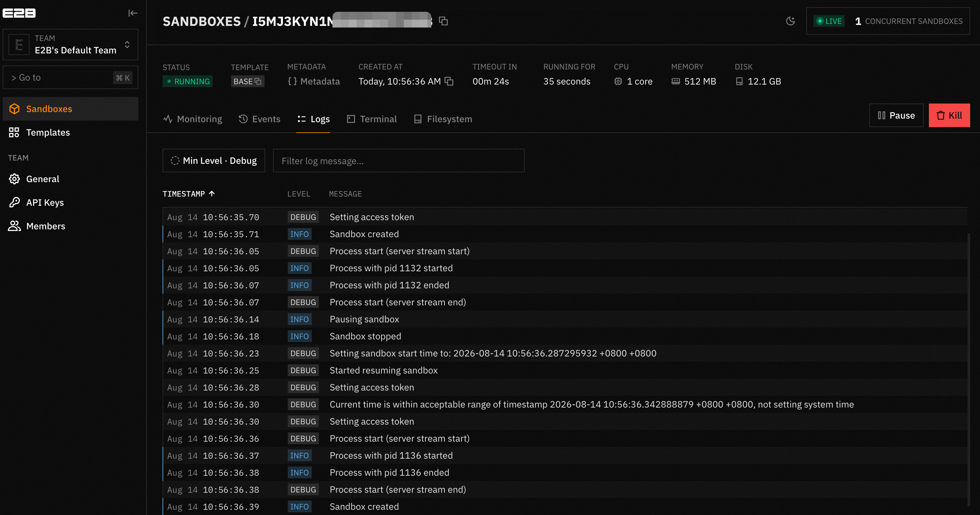This screenshot has height=515, width=980.
Task: Click the Sandboxes cube icon in sidebar
Action: [x=14, y=109]
